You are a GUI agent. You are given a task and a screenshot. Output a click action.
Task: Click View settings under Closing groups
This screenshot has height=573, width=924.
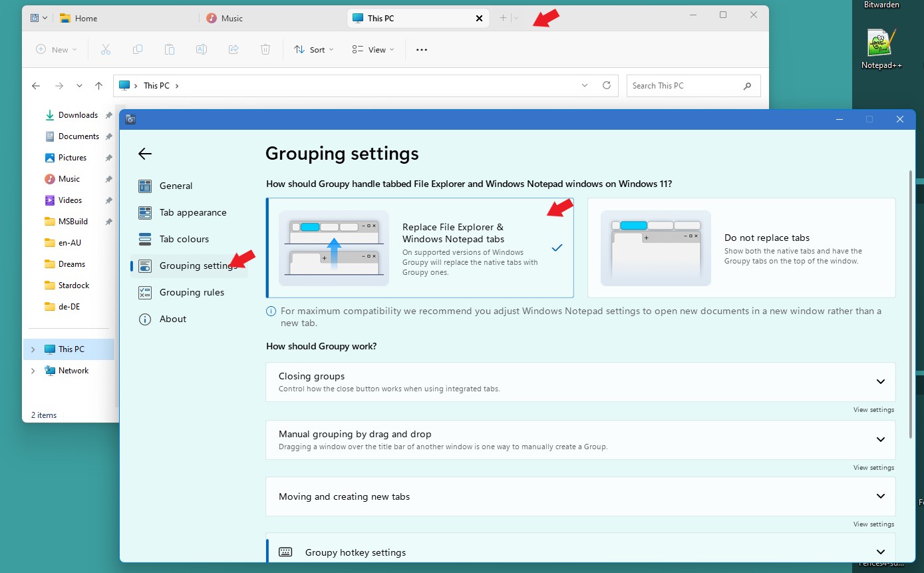(x=873, y=410)
